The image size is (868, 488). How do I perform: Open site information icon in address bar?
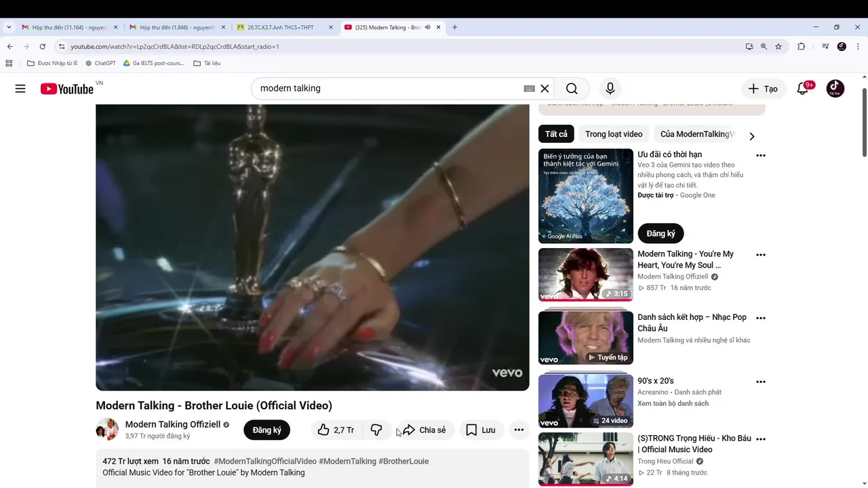tap(62, 47)
